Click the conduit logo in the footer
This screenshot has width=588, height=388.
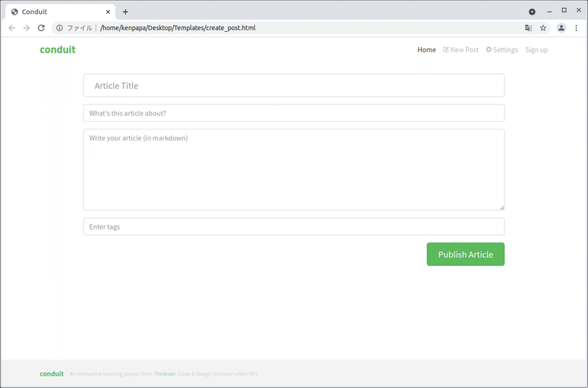51,374
